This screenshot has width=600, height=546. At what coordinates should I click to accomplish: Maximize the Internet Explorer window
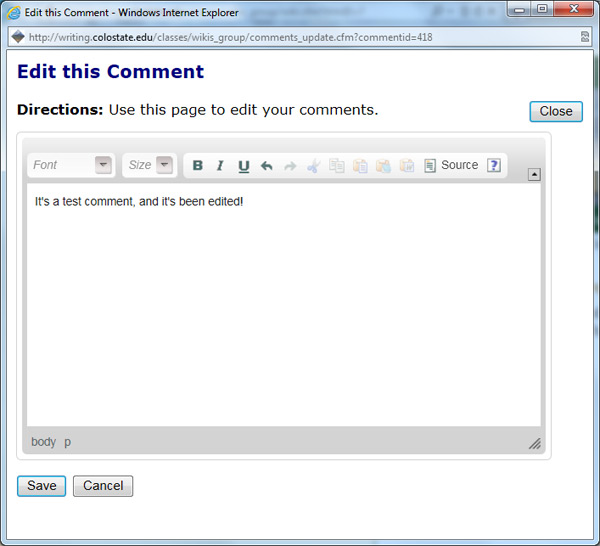541,9
